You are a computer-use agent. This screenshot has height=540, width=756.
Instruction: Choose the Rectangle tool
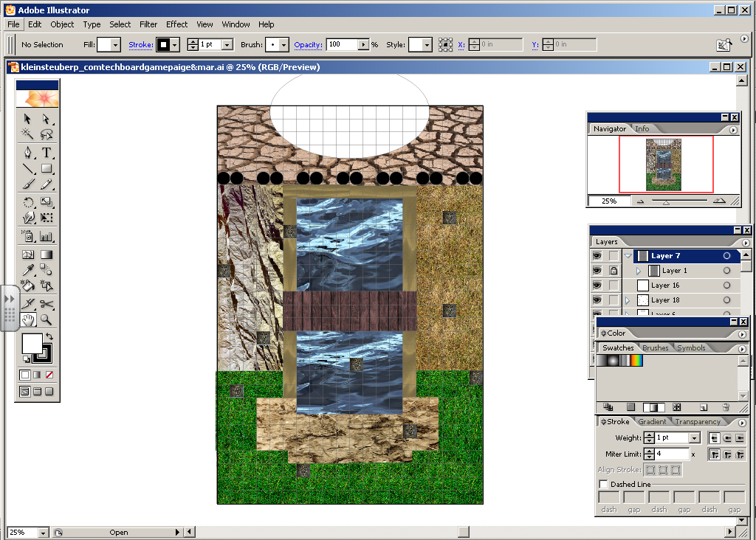[47, 169]
